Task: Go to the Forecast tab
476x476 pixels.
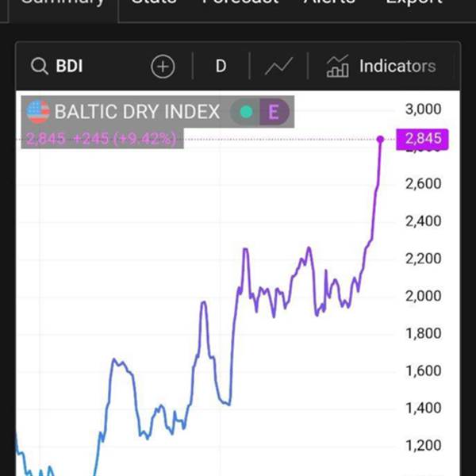Action: [x=240, y=4]
